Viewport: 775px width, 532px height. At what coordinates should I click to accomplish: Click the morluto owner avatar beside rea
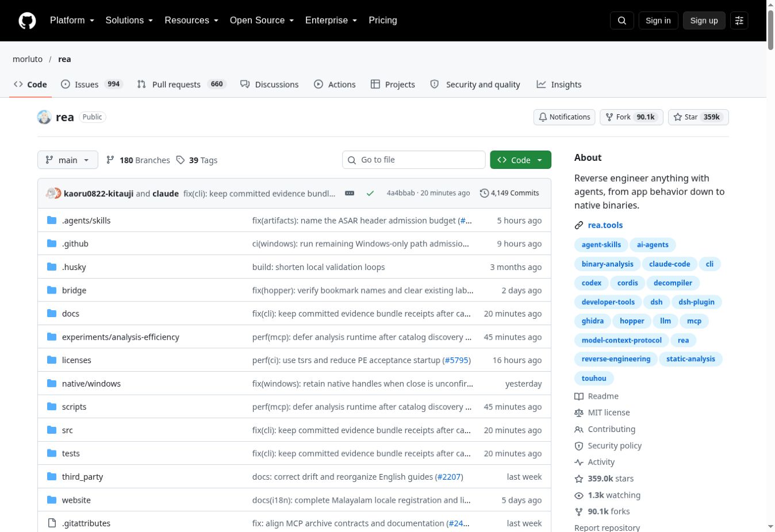point(44,117)
